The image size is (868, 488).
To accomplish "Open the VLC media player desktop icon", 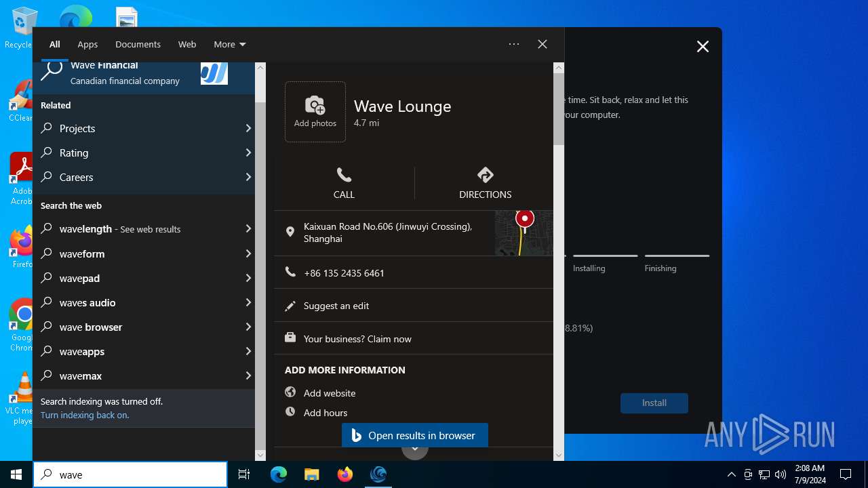I will (x=23, y=399).
